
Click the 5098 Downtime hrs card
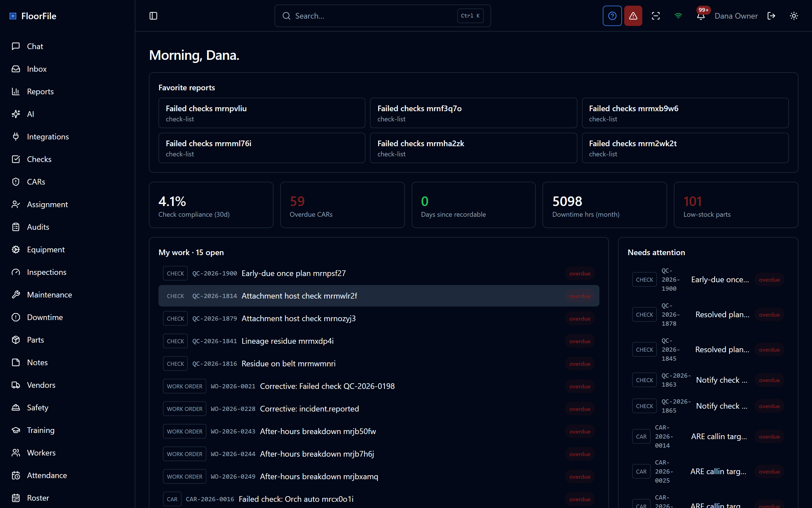pyautogui.click(x=605, y=205)
